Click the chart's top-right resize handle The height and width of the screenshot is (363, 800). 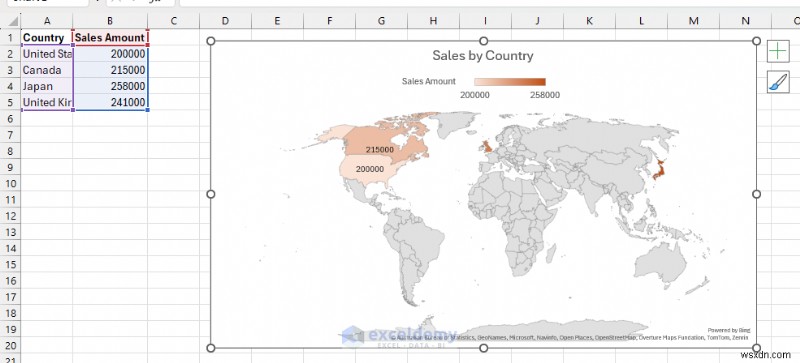click(757, 41)
